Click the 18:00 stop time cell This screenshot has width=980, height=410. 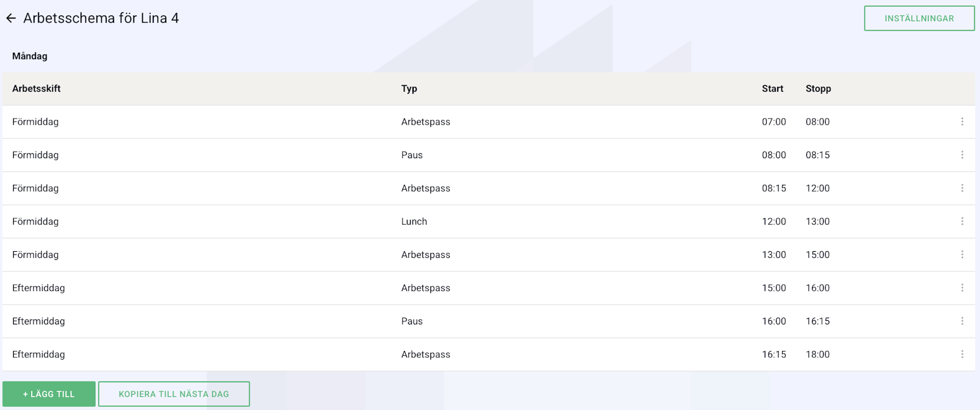(817, 354)
